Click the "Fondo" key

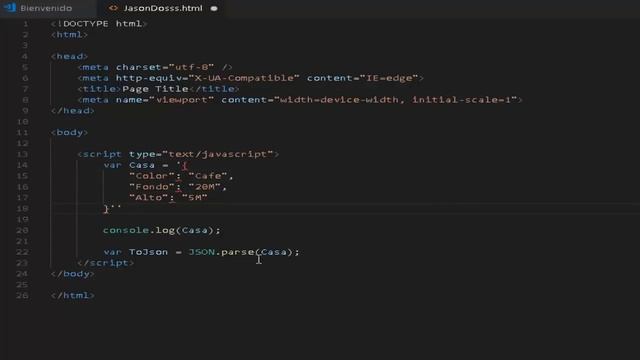tap(152, 187)
